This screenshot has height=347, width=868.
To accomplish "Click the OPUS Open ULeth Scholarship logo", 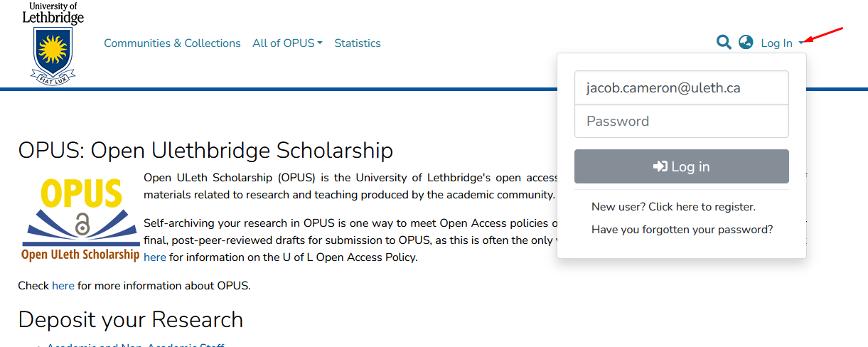I will pyautogui.click(x=80, y=220).
